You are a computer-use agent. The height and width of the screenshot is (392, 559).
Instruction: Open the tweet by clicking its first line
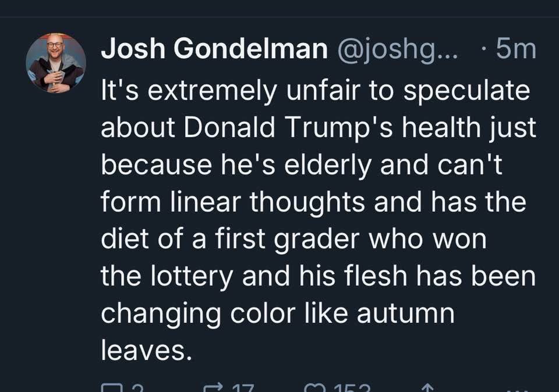click(x=315, y=91)
